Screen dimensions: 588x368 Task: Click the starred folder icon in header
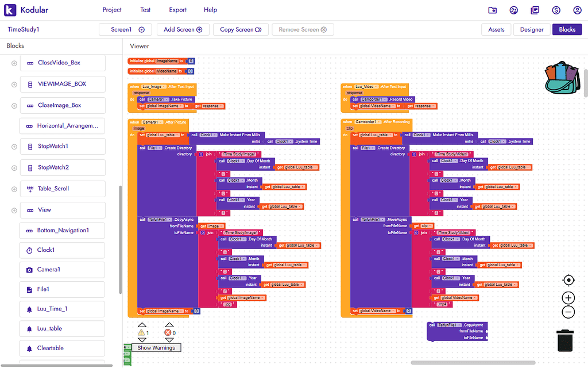tap(493, 10)
